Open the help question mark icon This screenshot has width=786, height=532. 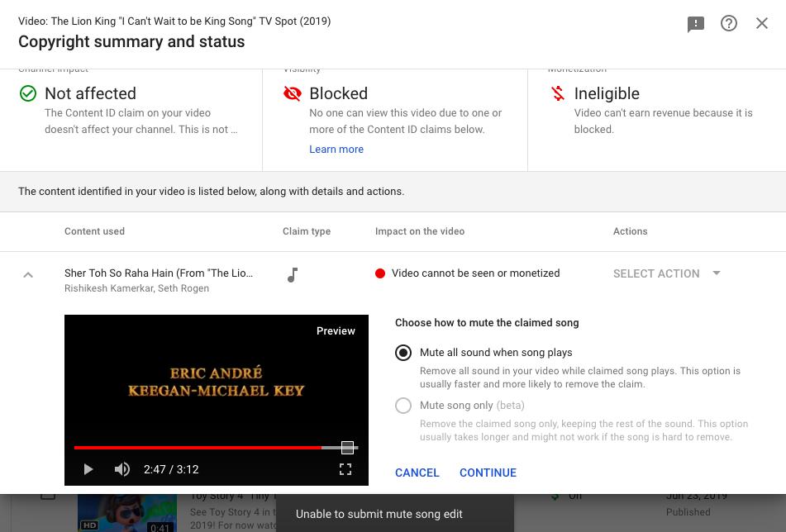(728, 23)
